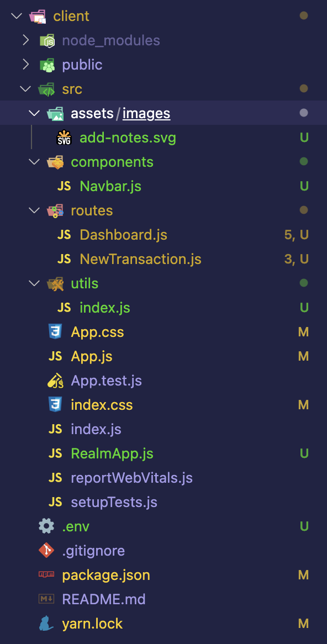Screen dimensions: 327x644
Task: Open the App.js file
Action: [x=92, y=356]
